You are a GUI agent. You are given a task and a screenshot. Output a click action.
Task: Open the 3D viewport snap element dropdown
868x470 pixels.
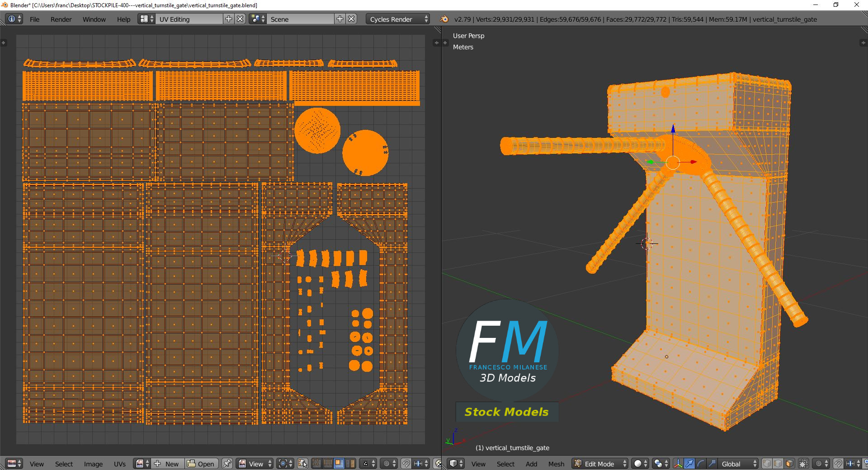[x=852, y=464]
